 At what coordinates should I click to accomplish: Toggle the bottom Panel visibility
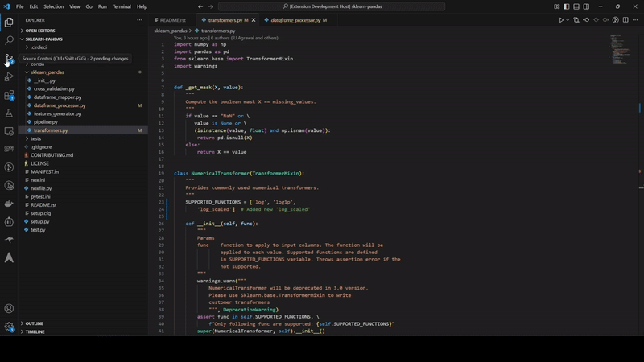tap(576, 6)
